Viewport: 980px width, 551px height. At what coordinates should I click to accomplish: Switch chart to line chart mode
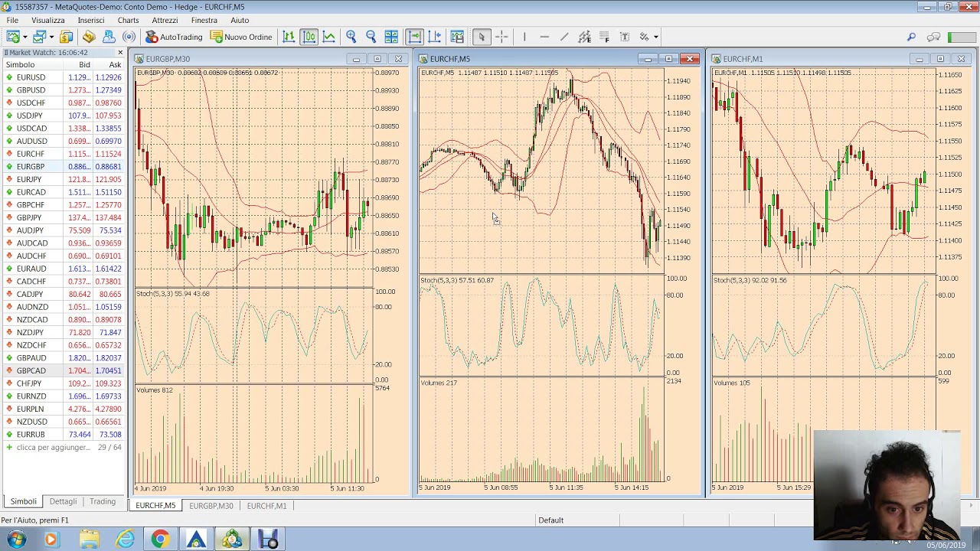(x=328, y=37)
